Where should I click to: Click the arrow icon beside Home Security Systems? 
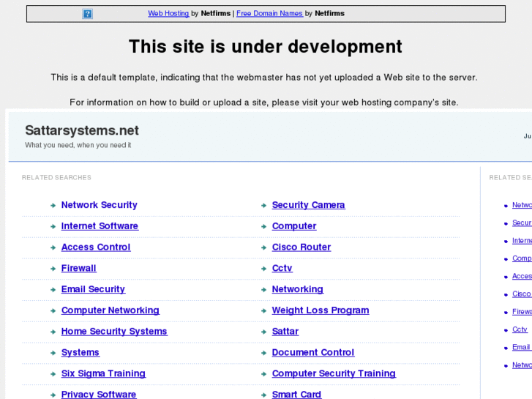[x=53, y=332]
